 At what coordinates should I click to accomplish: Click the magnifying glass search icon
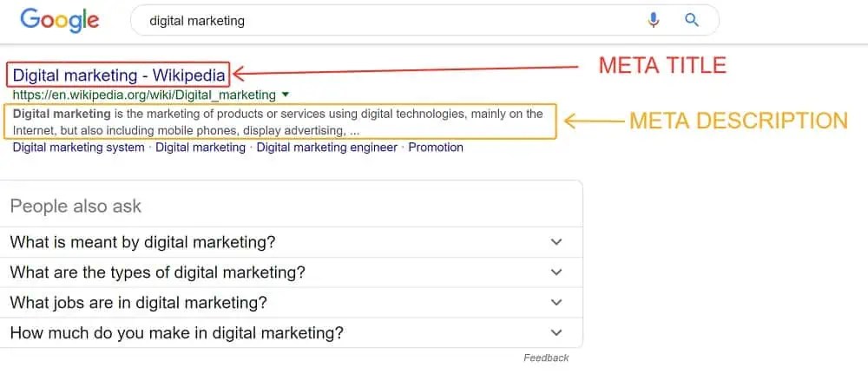692,21
